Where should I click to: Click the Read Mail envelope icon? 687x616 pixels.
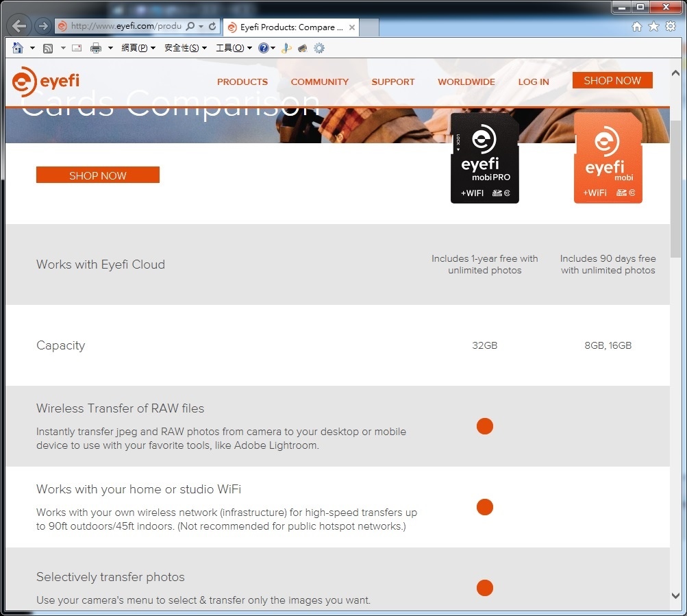pyautogui.click(x=77, y=48)
